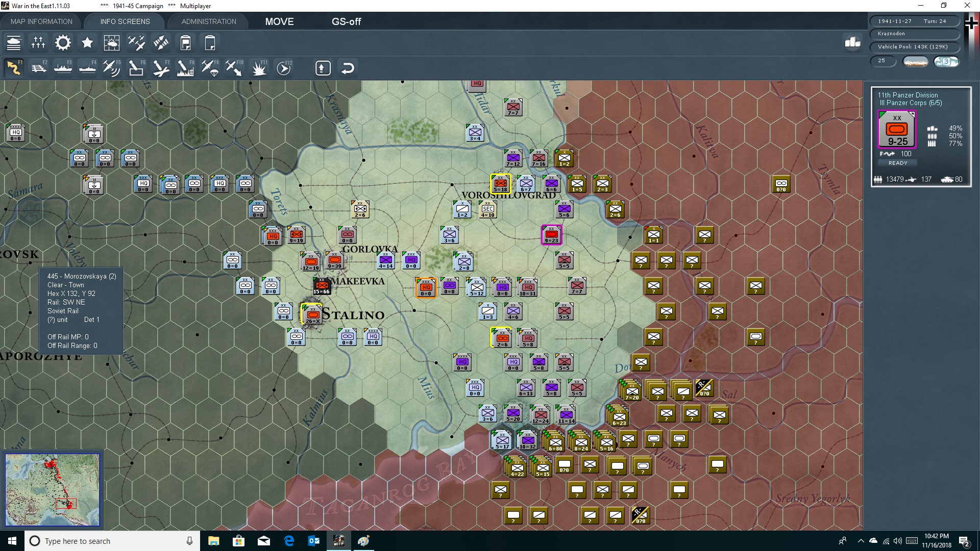Screen dimensions: 980x551
Task: Open the flag clipboard report icon
Action: coord(185,43)
